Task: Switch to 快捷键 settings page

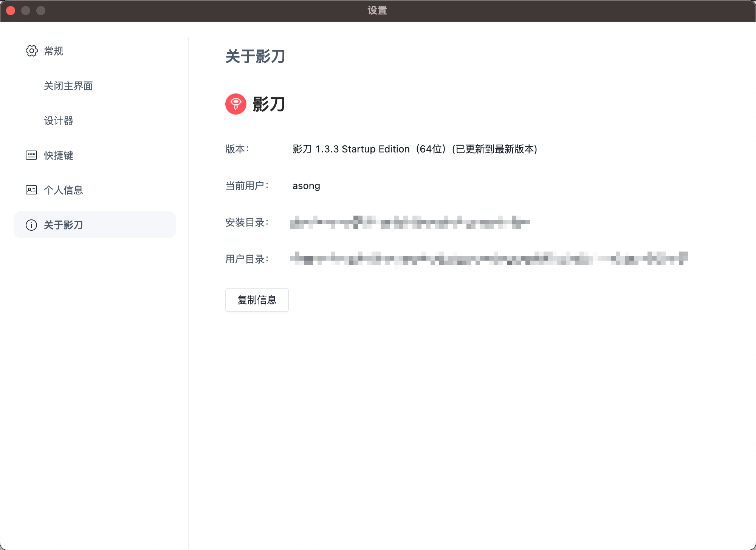Action: pyautogui.click(x=59, y=155)
